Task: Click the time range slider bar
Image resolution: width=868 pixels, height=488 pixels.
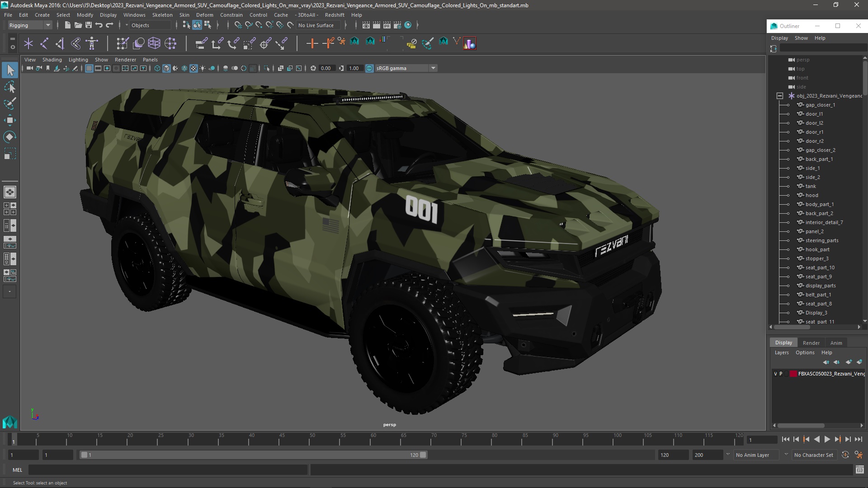Action: point(253,455)
